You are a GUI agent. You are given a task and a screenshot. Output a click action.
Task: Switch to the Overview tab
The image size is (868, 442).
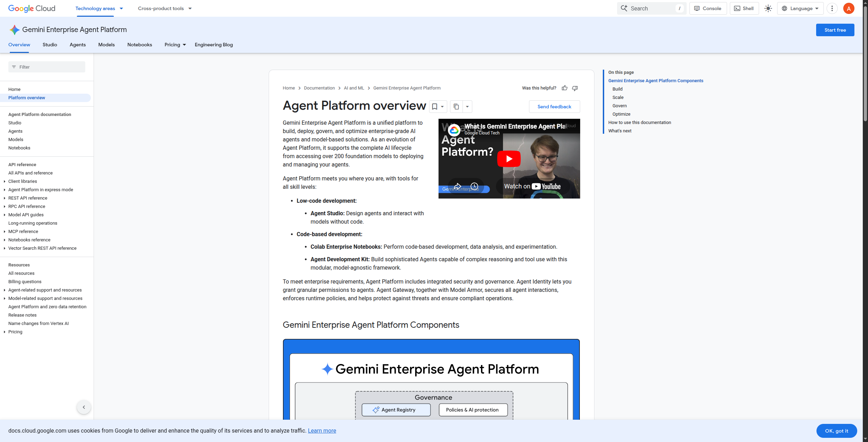pos(19,45)
